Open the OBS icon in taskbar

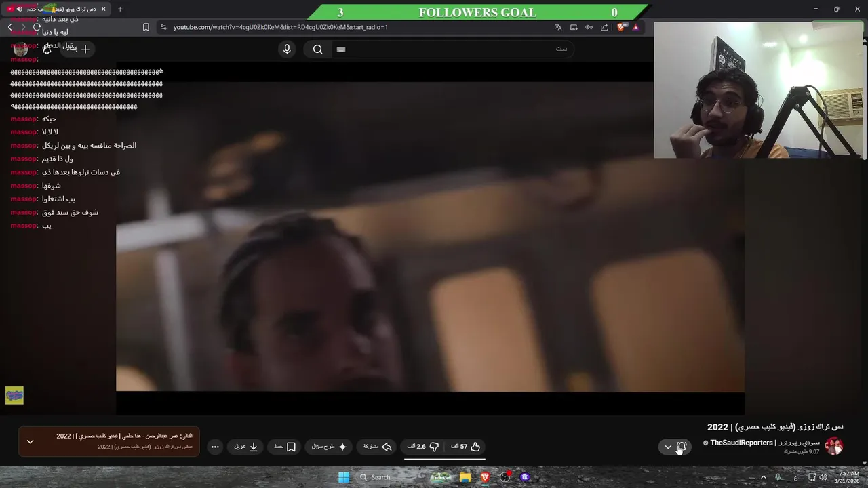(505, 477)
